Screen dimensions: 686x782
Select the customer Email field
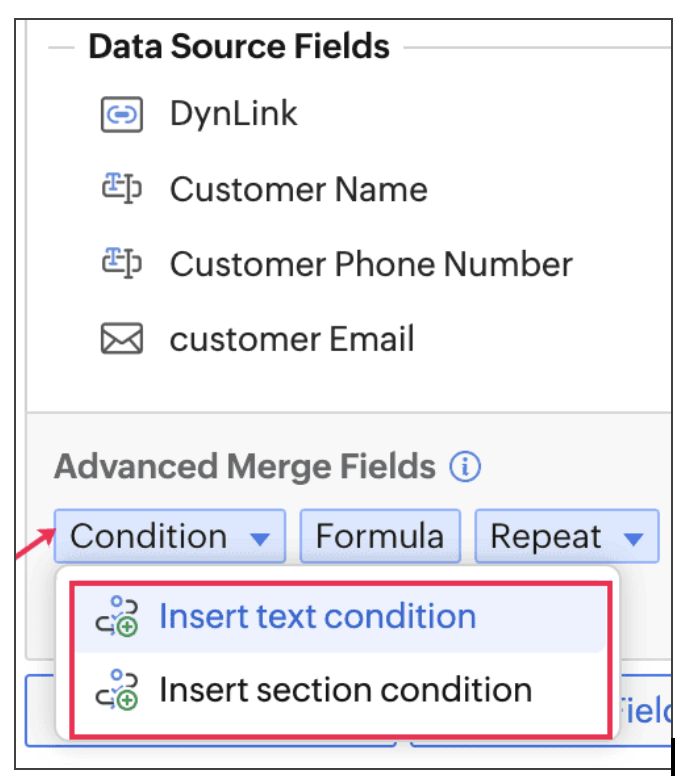point(292,339)
